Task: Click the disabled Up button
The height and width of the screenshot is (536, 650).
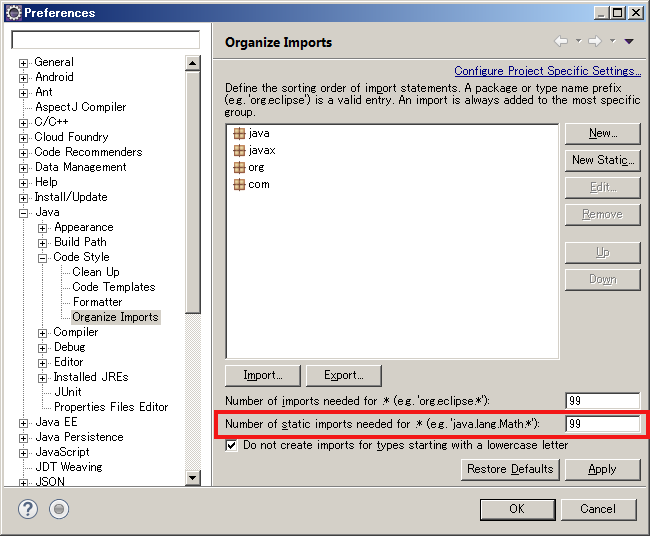Action: pos(603,252)
